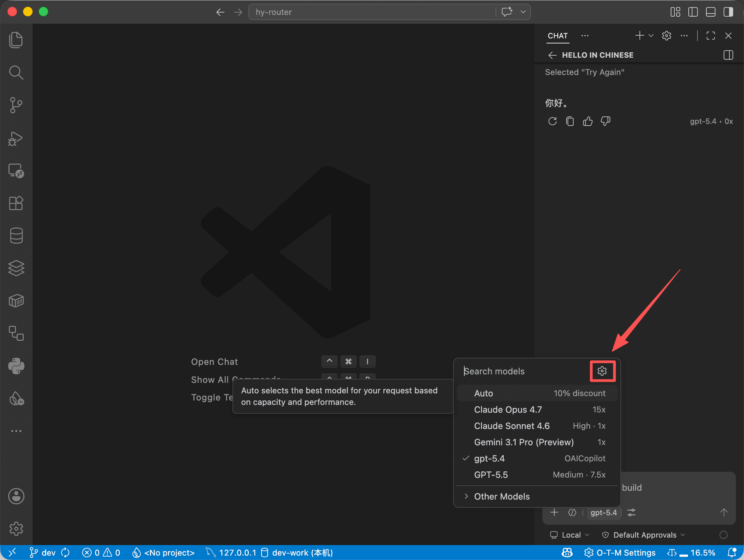This screenshot has width=744, height=560.
Task: Open customize layout button
Action: (675, 12)
